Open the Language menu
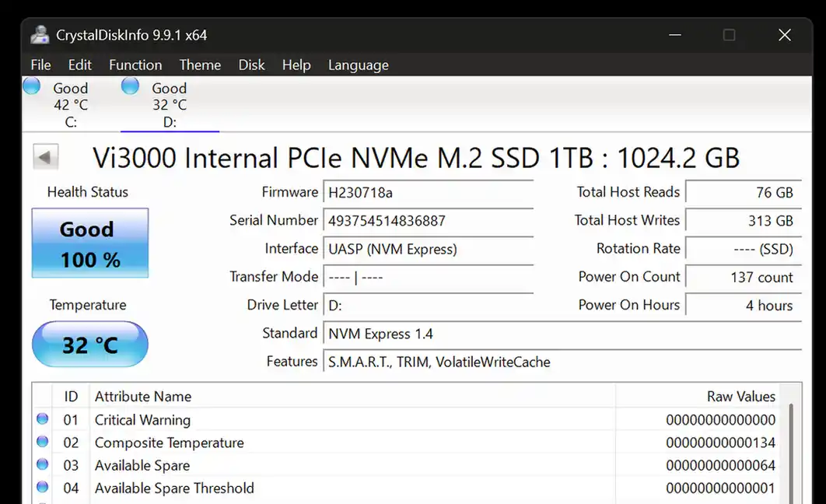The width and height of the screenshot is (826, 504). (x=359, y=65)
